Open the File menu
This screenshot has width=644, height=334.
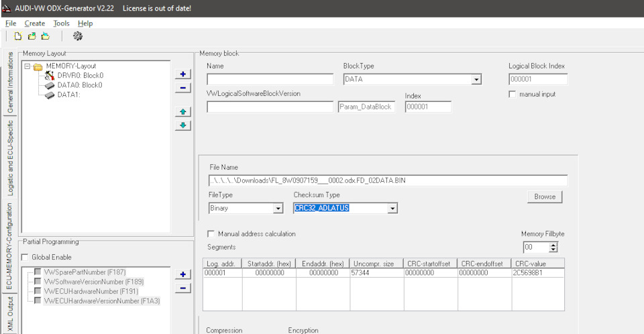click(x=11, y=23)
